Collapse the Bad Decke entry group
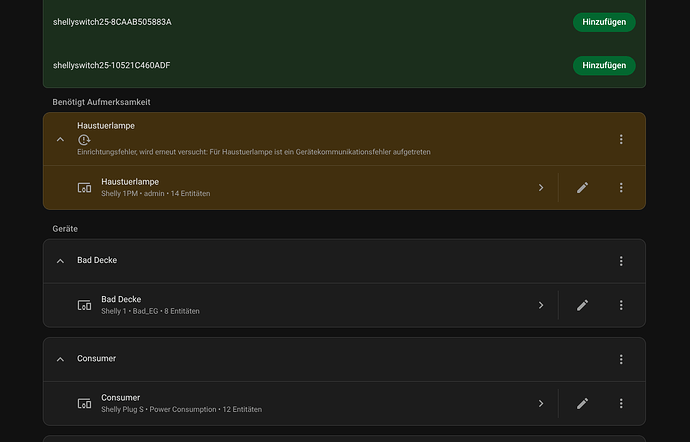Screen dimensions: 690x442 click(60, 261)
